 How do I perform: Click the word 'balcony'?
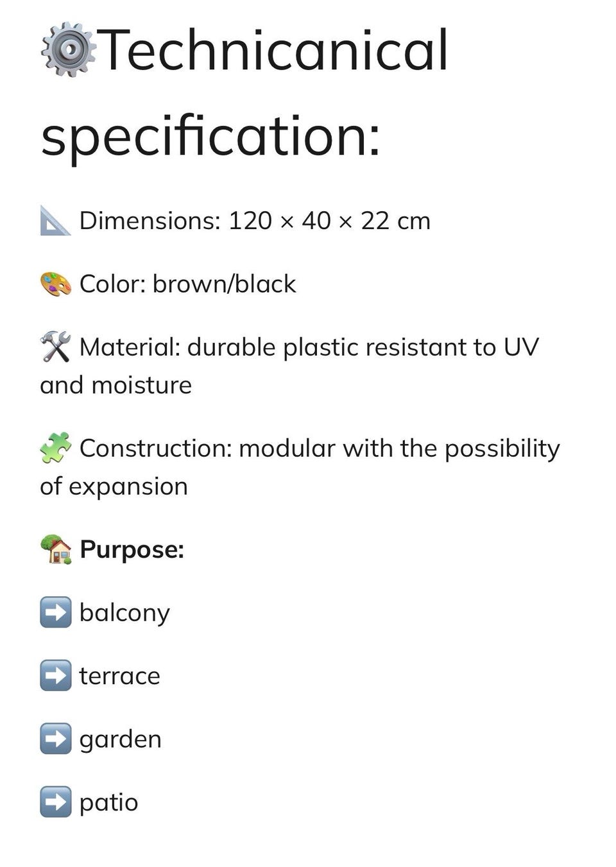[x=124, y=613]
